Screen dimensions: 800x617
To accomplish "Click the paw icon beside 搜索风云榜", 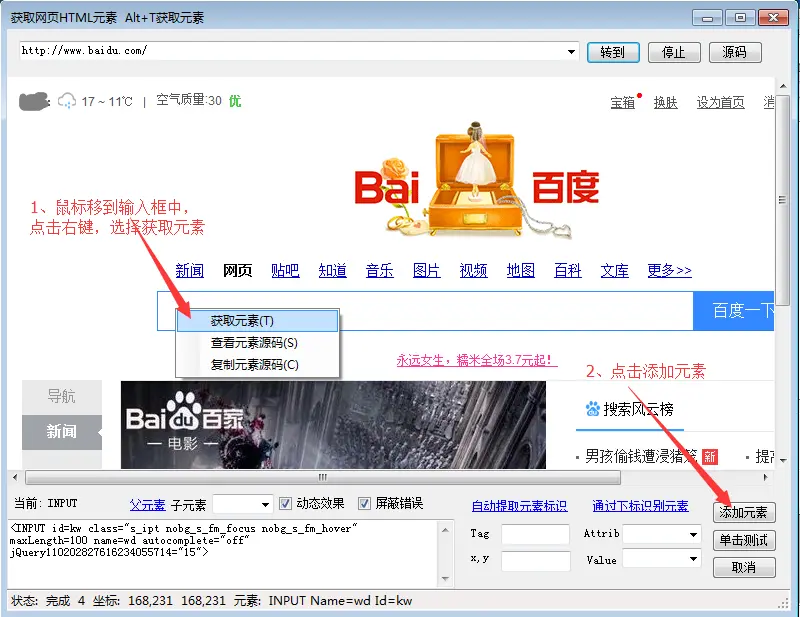I will 592,408.
